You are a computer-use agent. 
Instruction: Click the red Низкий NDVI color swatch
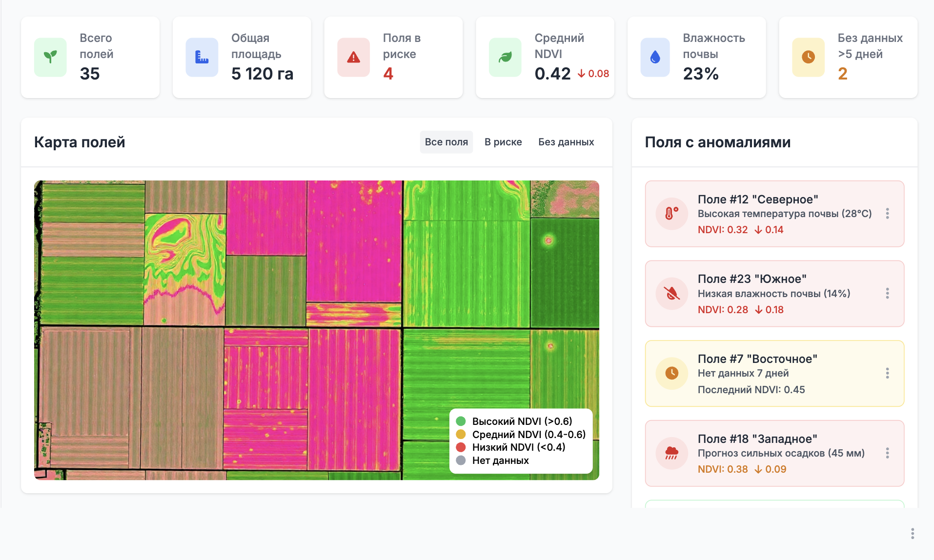pyautogui.click(x=461, y=447)
